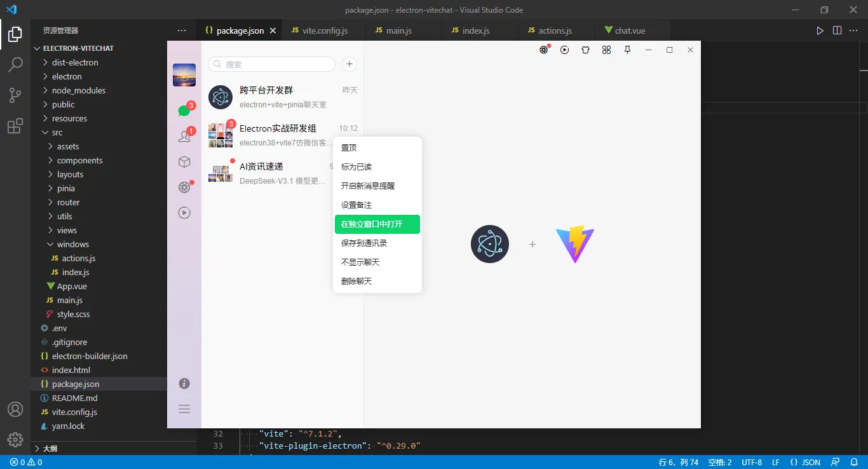Image resolution: width=868 pixels, height=469 pixels.
Task: Open Collections box icon in chat sidebar
Action: pos(184,162)
